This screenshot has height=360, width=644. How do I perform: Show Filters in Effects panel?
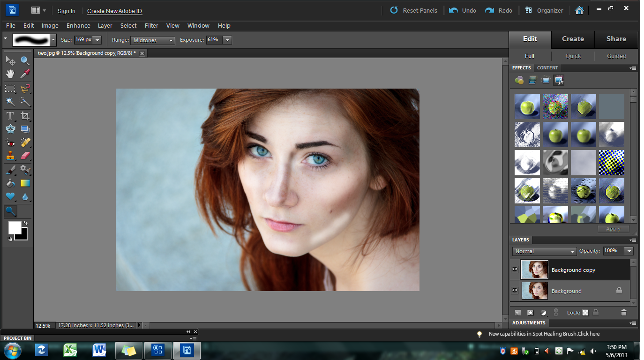click(x=519, y=80)
